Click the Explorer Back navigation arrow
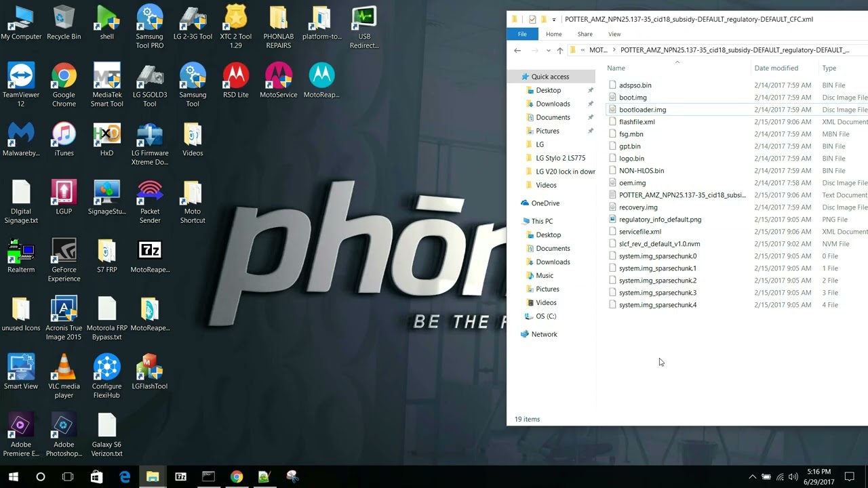This screenshot has width=868, height=488. 517,50
